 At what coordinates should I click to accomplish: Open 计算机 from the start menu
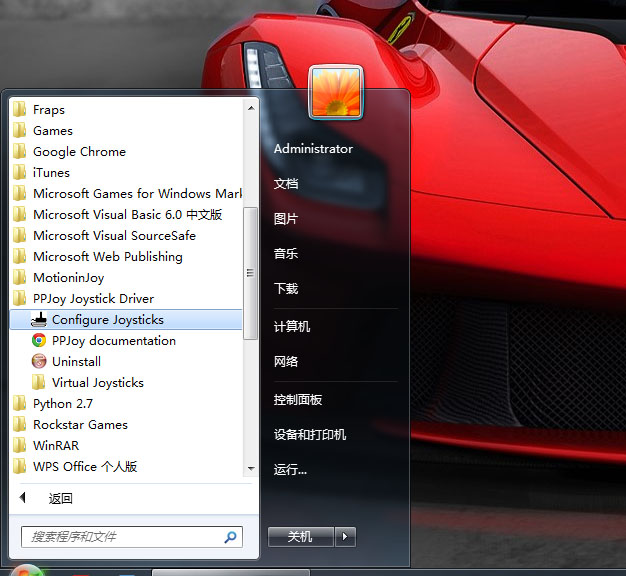click(x=292, y=327)
